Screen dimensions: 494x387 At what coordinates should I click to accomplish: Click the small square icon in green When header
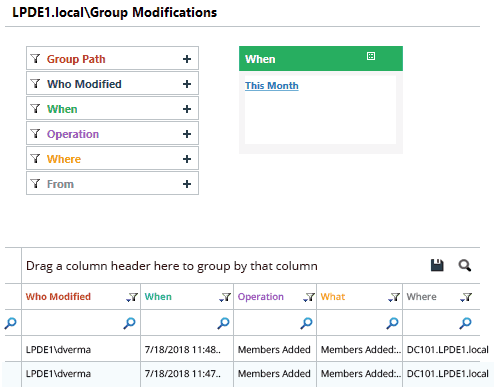[x=371, y=56]
